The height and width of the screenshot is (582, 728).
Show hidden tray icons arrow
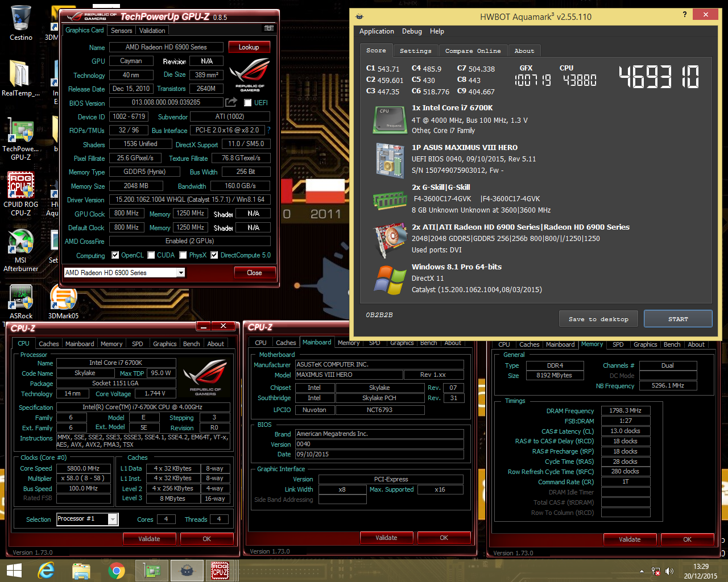click(x=642, y=571)
